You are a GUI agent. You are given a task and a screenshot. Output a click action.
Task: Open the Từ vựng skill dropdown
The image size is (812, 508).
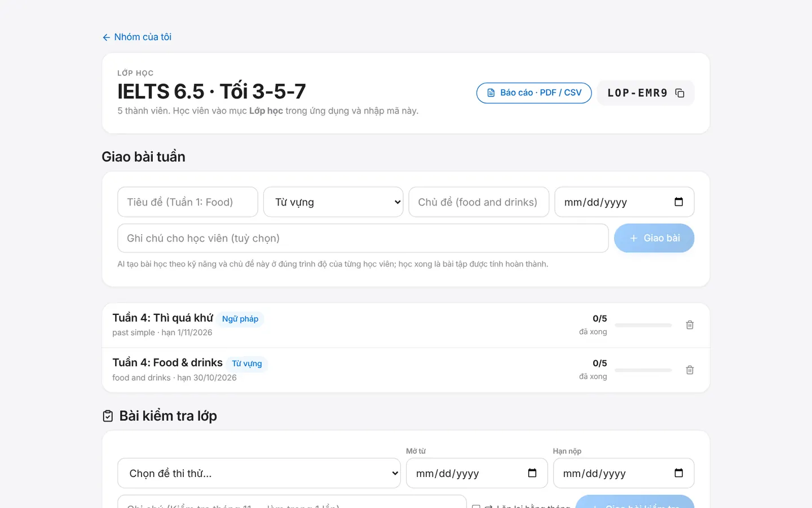tap(333, 202)
